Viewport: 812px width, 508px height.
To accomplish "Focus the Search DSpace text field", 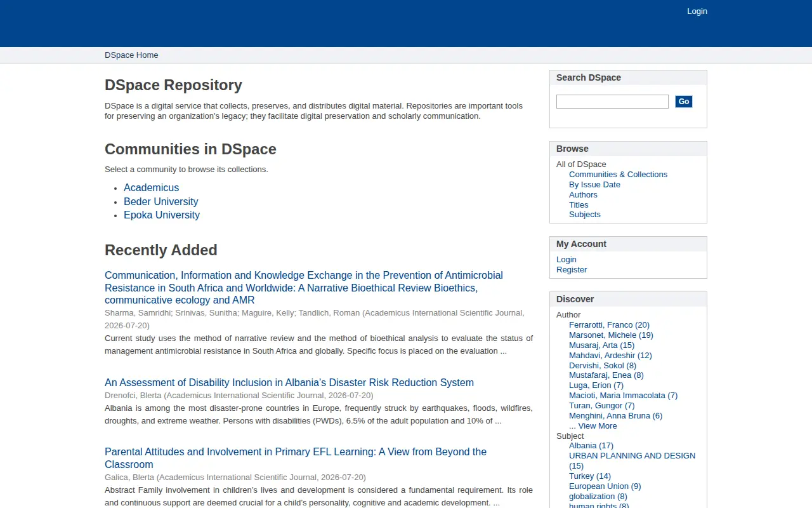I will pyautogui.click(x=612, y=102).
